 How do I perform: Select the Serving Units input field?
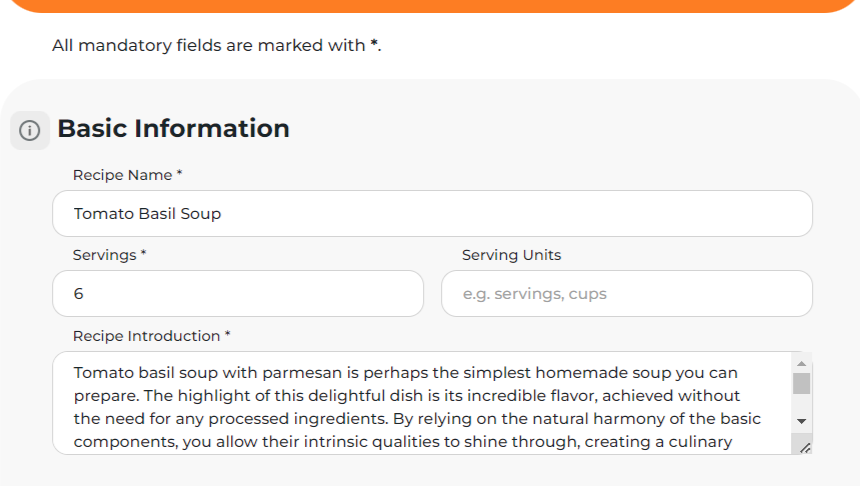tap(627, 293)
